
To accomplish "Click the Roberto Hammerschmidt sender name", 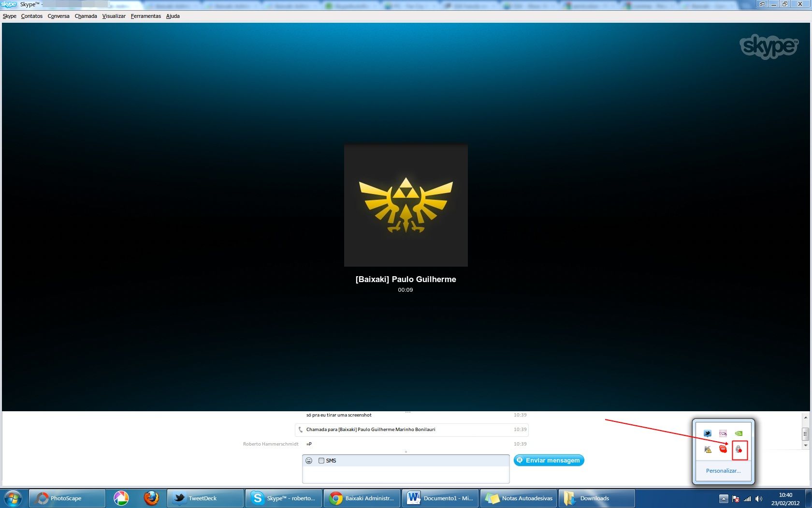I will pos(271,444).
